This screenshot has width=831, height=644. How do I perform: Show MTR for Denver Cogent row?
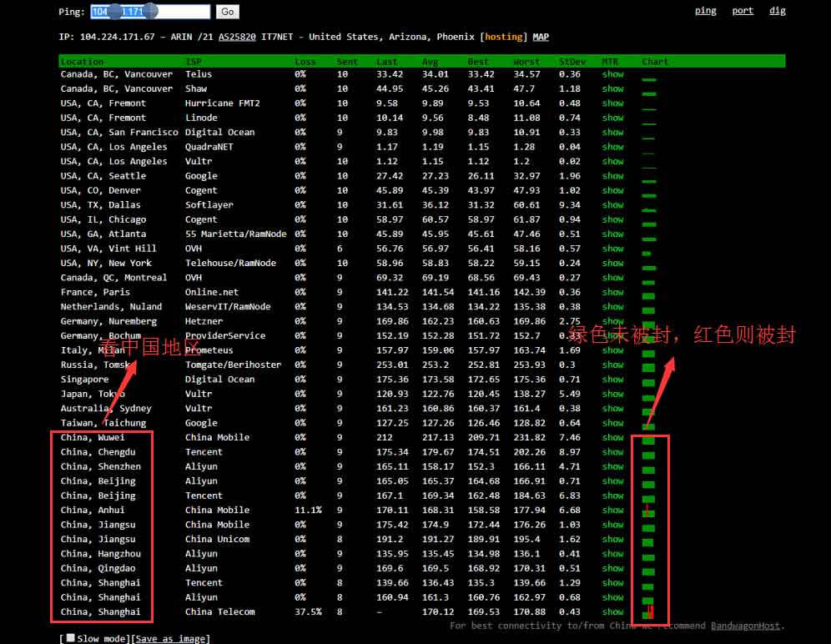[x=612, y=190]
